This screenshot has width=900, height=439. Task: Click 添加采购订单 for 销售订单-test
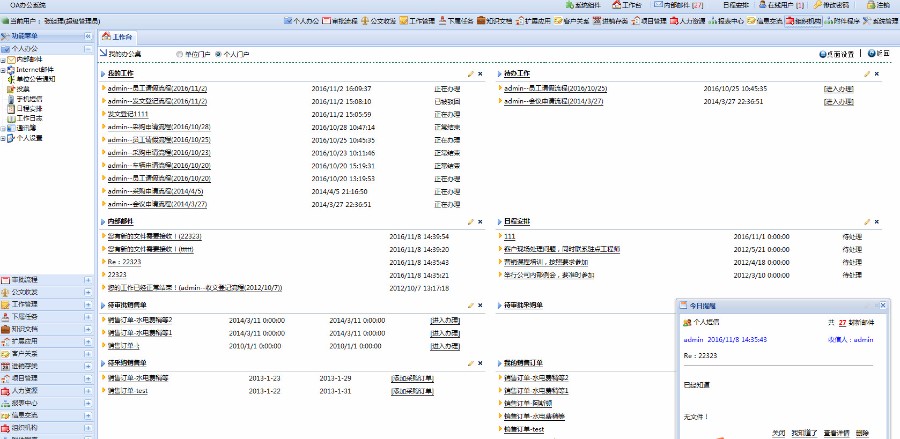click(412, 391)
